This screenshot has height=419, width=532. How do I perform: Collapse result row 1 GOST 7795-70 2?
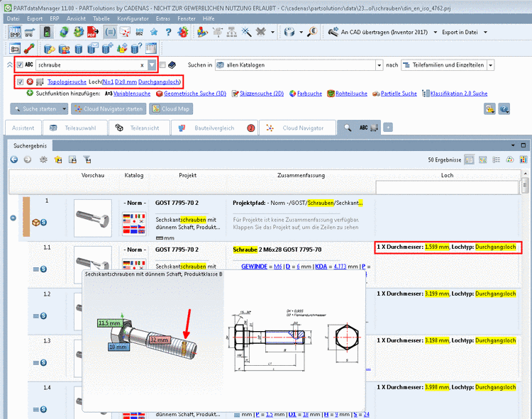coord(13,218)
